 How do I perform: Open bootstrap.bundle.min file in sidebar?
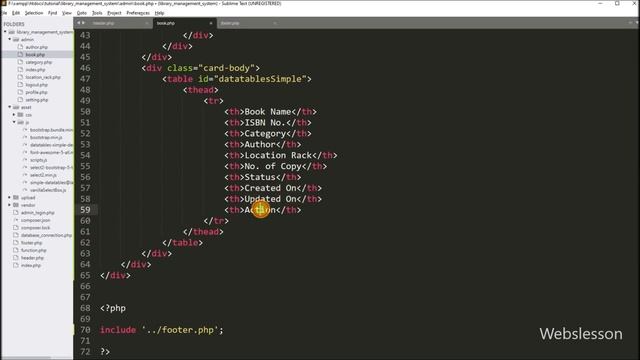coord(51,130)
